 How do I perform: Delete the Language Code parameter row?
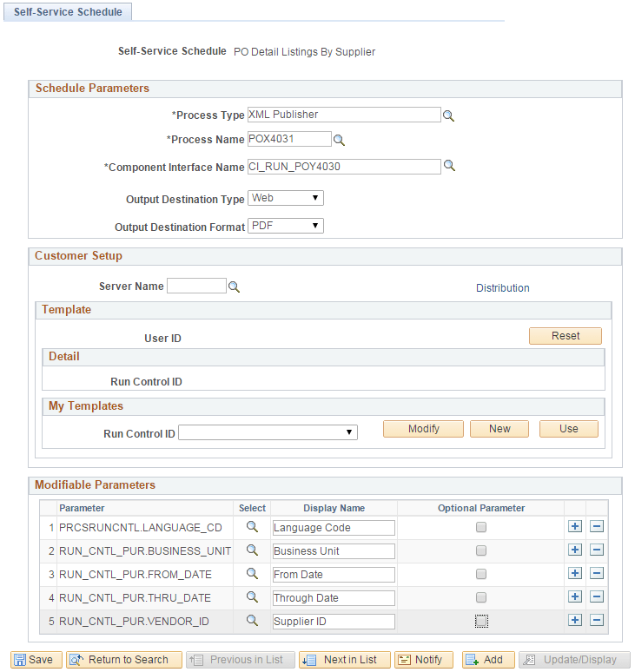coord(597,526)
